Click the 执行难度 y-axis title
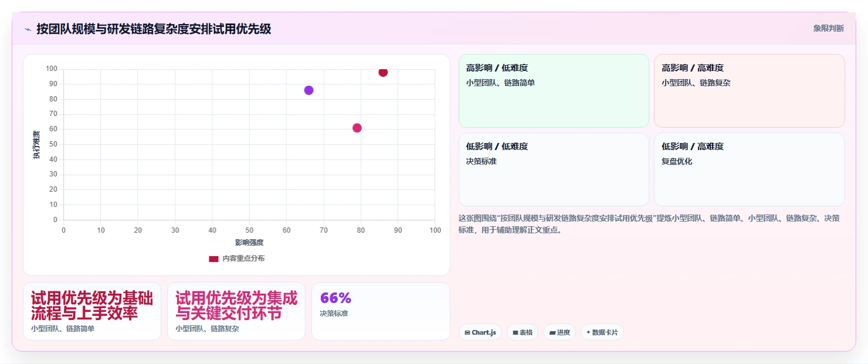Screen dimensions: 868x364 click(x=36, y=145)
